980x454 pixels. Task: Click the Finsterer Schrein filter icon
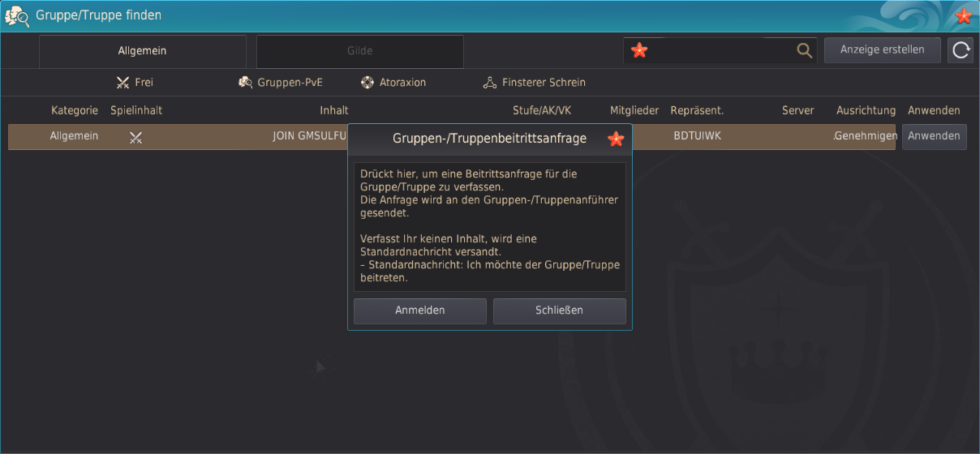coord(489,83)
